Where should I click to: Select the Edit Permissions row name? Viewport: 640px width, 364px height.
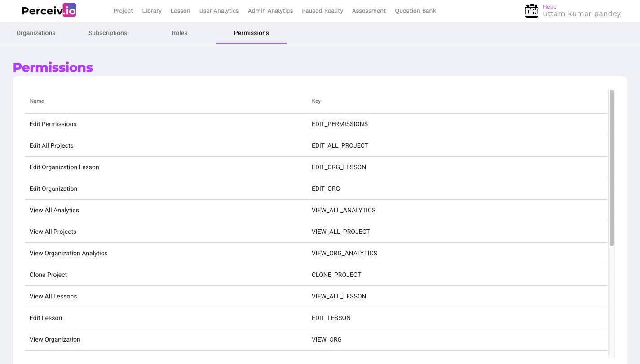(53, 124)
